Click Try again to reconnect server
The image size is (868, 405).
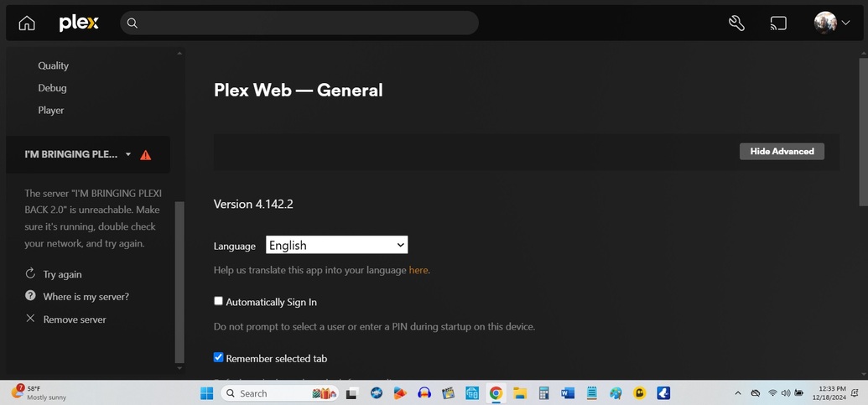click(x=62, y=274)
